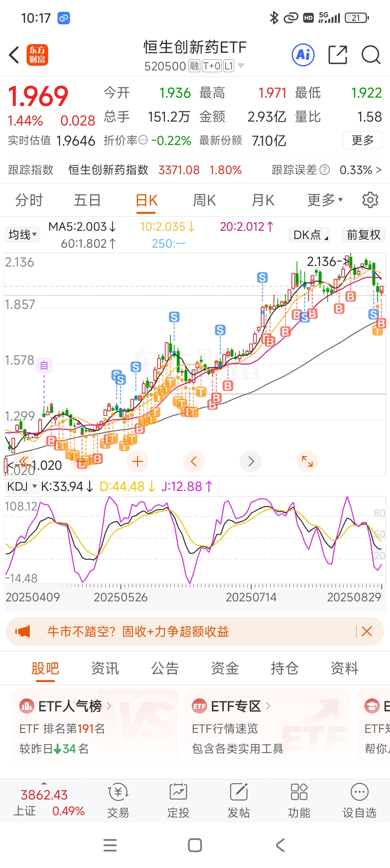Zoom in chart with plus button
The width and height of the screenshot is (390, 868).
pyautogui.click(x=137, y=461)
